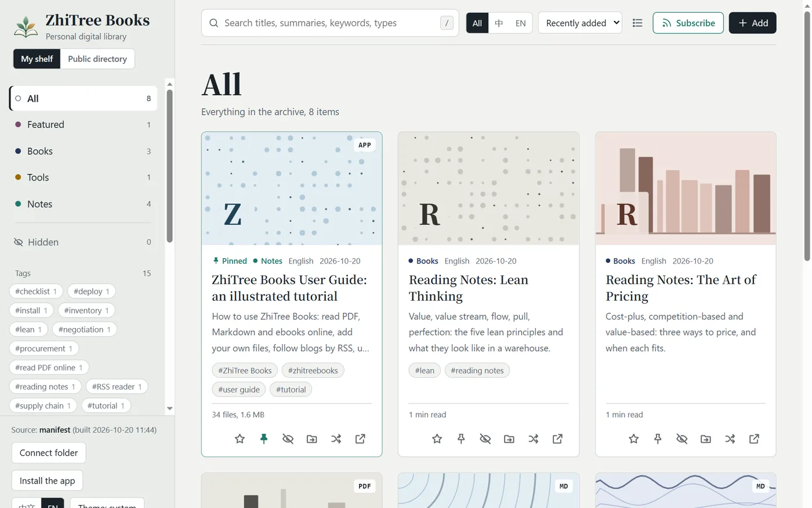
Task: Click the #user guide tag chip
Action: [x=239, y=390]
